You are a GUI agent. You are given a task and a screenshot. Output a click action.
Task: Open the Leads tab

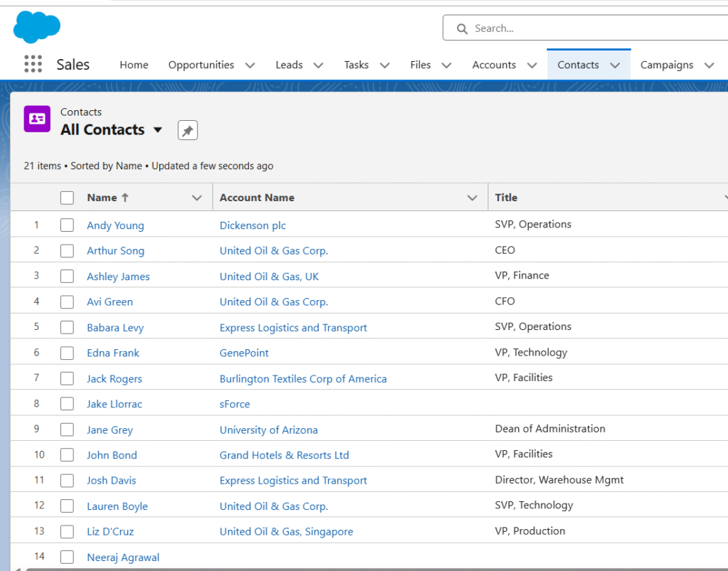click(289, 65)
